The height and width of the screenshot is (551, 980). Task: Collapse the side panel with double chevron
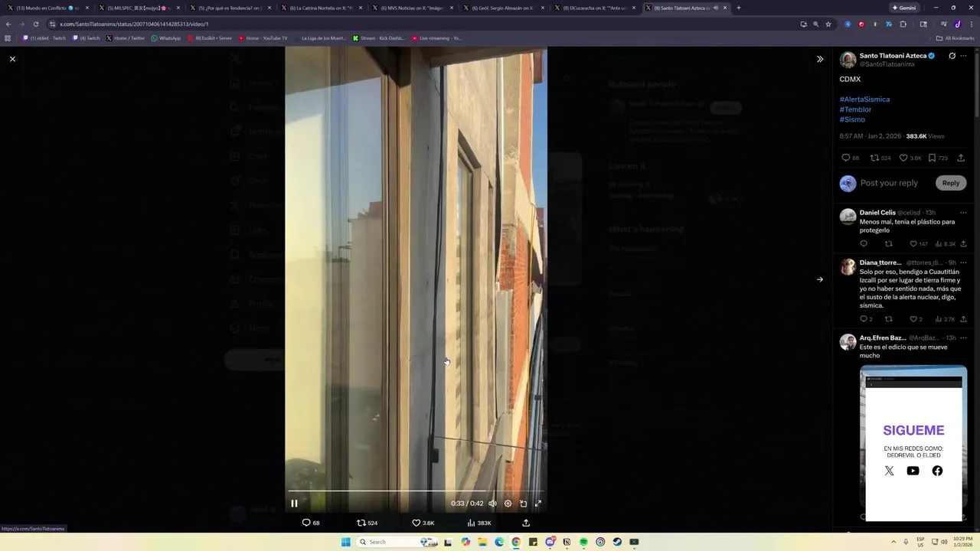coord(820,59)
